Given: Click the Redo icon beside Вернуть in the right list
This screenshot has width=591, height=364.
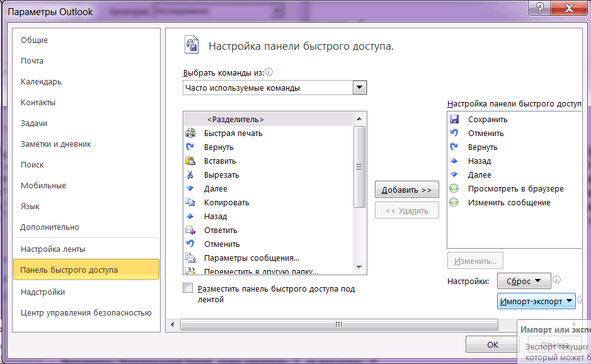Looking at the screenshot, I should pos(454,147).
